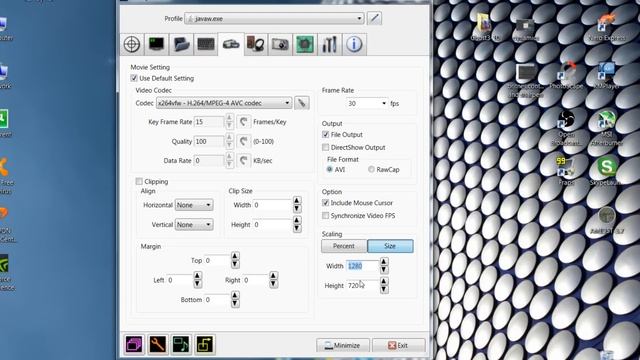Decrease Margin Bottom value
Image resolution: width=640 pixels, height=360 pixels.
(235, 304)
